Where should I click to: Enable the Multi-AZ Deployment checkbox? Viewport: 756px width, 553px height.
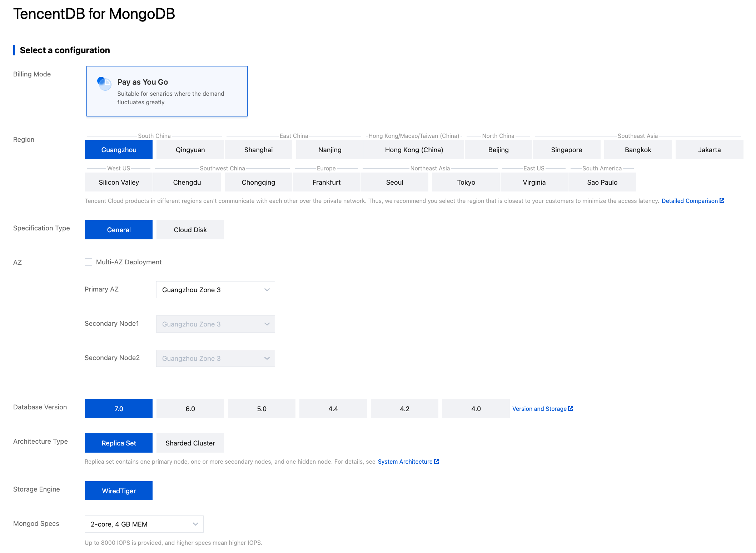click(88, 262)
